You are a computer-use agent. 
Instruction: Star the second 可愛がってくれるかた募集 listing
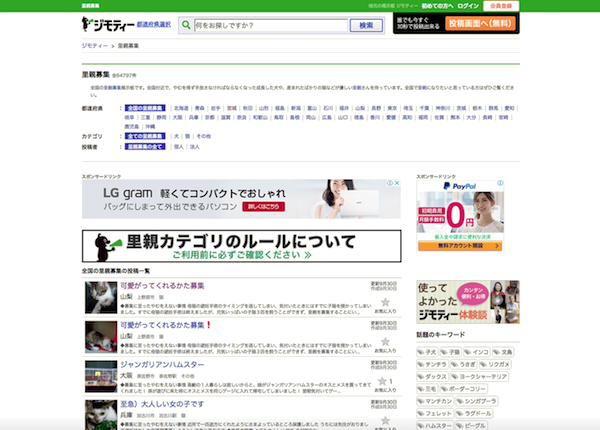(384, 342)
